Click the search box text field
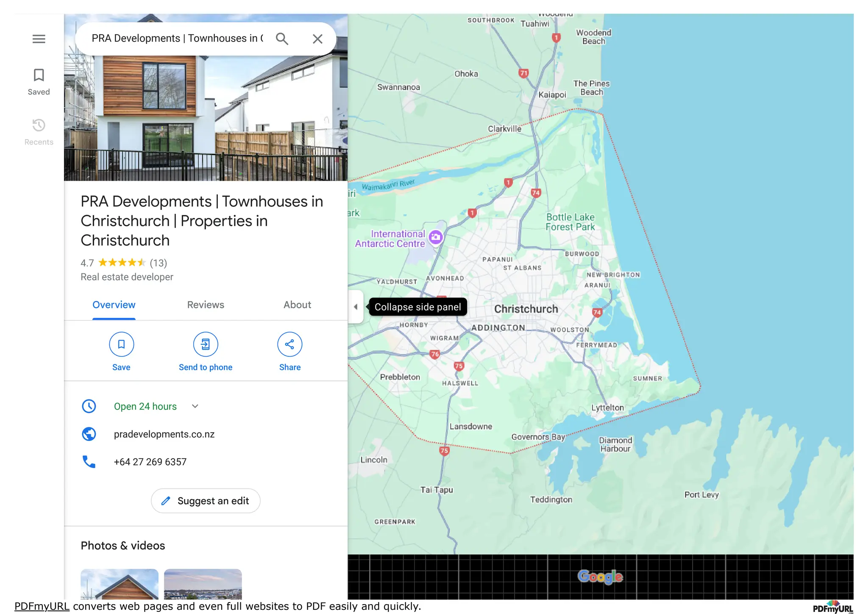This screenshot has width=868, height=614. (x=177, y=39)
